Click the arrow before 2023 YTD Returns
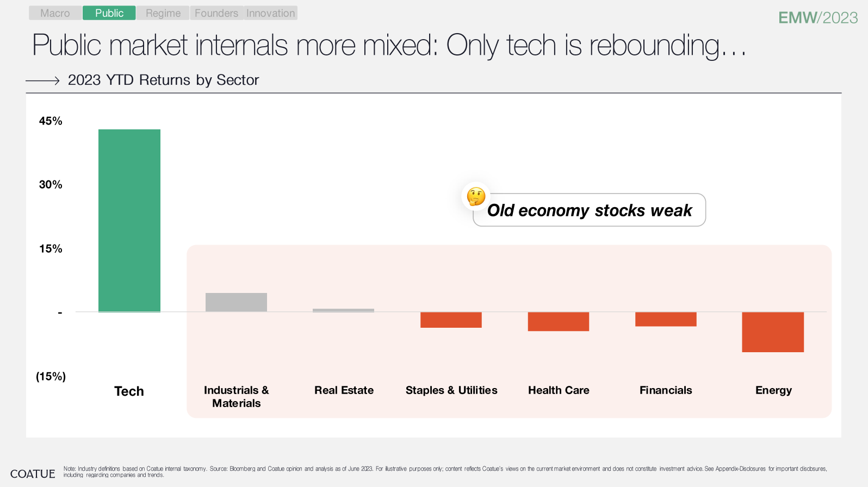Image resolution: width=868 pixels, height=487 pixels. (x=42, y=80)
